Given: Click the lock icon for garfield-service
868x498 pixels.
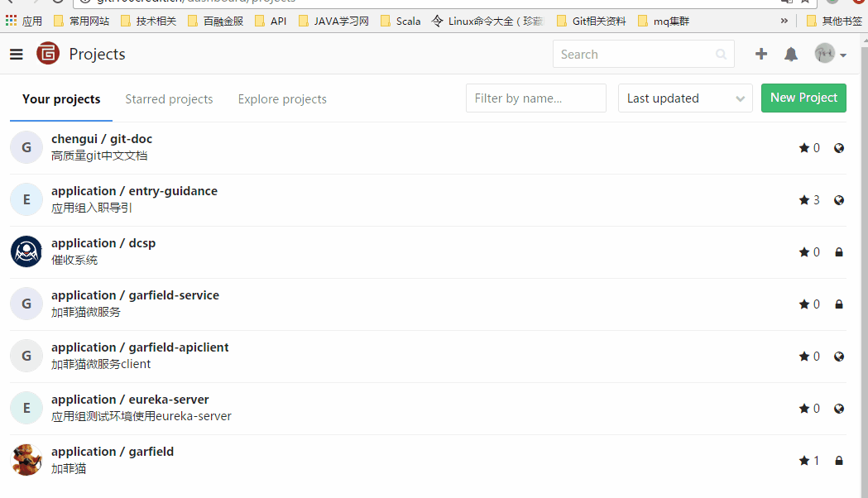Looking at the screenshot, I should pos(839,304).
